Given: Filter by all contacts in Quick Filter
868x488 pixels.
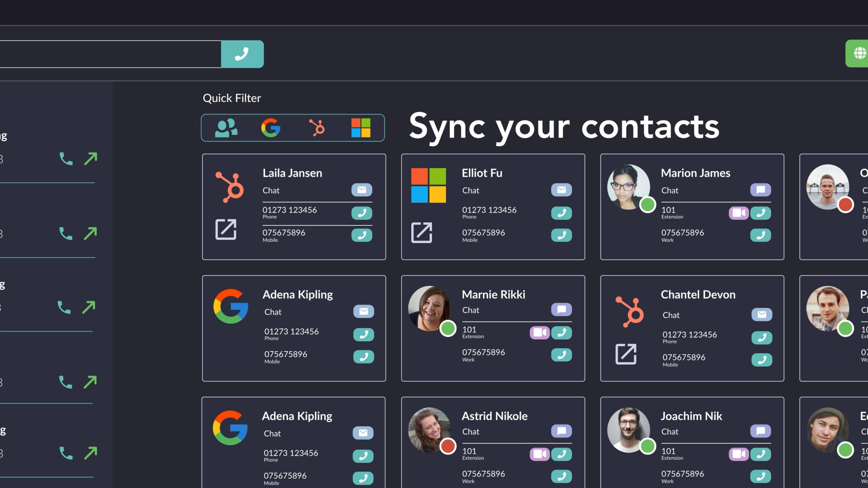Looking at the screenshot, I should click(x=226, y=128).
